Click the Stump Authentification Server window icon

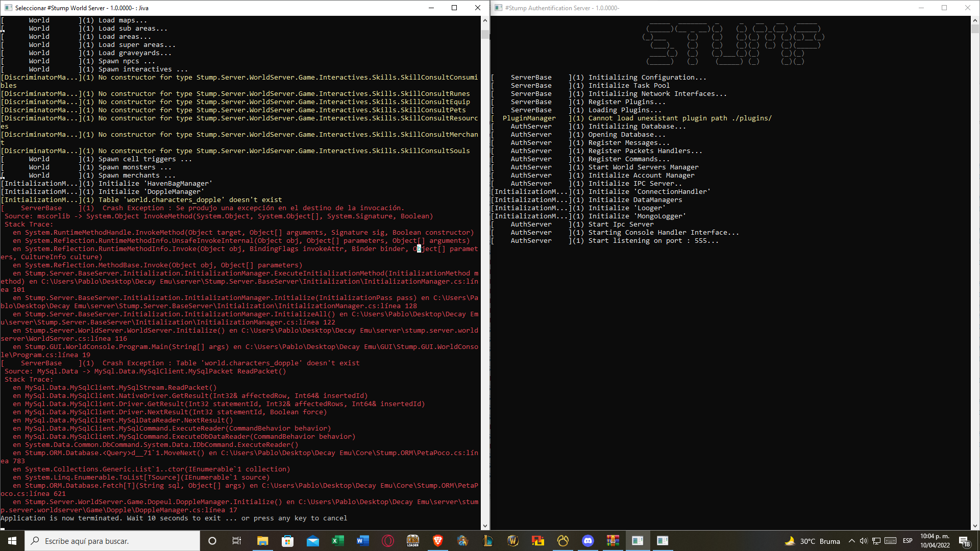point(499,8)
